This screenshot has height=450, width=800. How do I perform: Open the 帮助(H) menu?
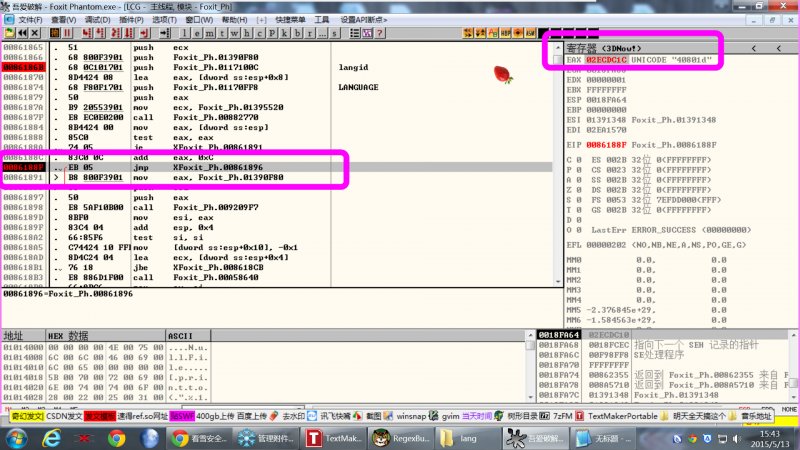point(234,19)
